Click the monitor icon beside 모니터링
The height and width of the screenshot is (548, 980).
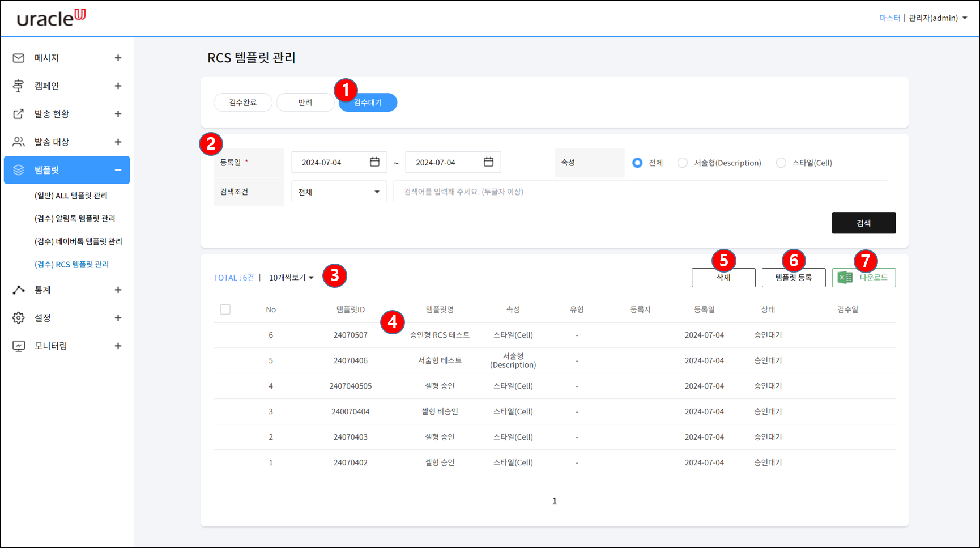(x=19, y=346)
